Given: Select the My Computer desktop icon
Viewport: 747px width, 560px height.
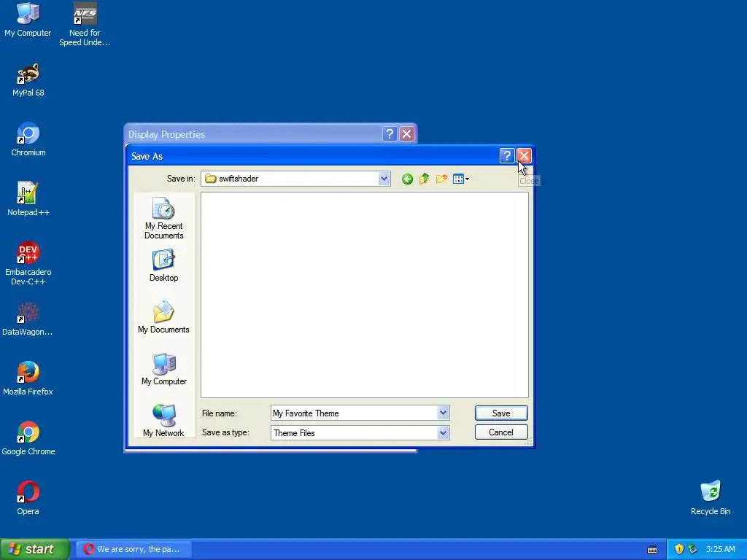Looking at the screenshot, I should tap(28, 20).
